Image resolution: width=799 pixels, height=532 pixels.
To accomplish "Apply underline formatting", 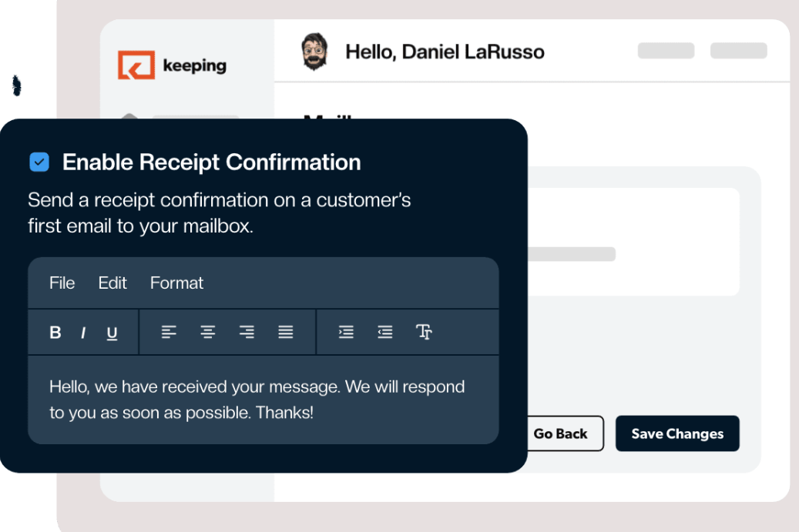I will click(112, 332).
